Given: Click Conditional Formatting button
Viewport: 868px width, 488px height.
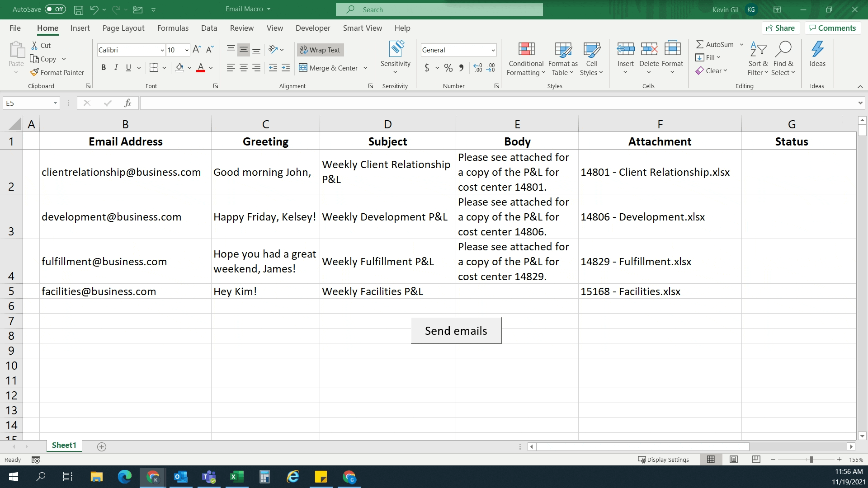Looking at the screenshot, I should (x=526, y=59).
